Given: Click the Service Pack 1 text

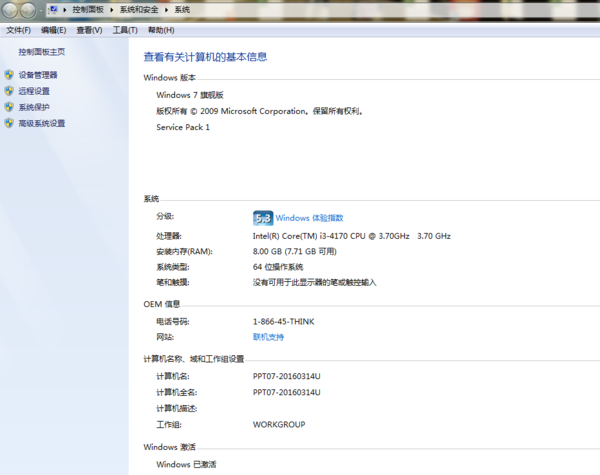Looking at the screenshot, I should (183, 127).
